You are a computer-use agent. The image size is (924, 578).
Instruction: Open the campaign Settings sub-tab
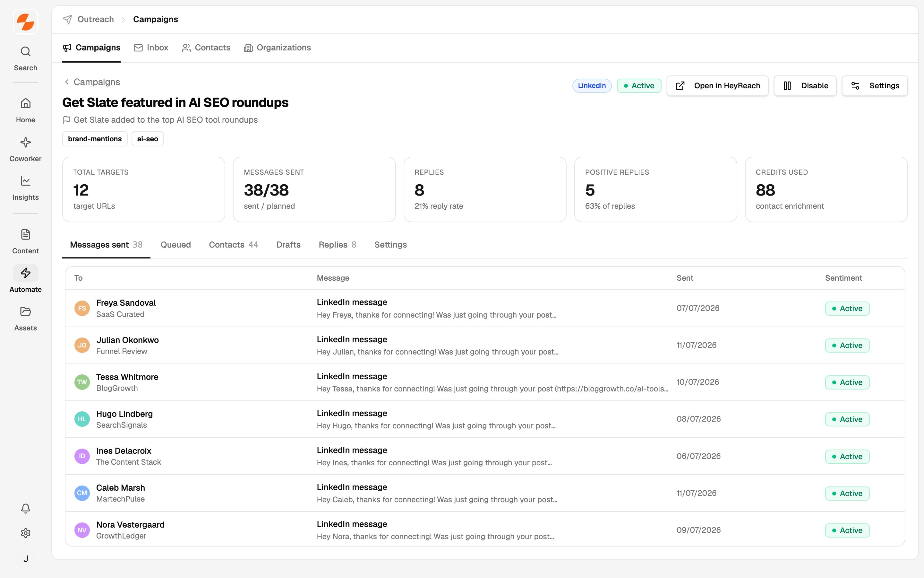tap(390, 245)
